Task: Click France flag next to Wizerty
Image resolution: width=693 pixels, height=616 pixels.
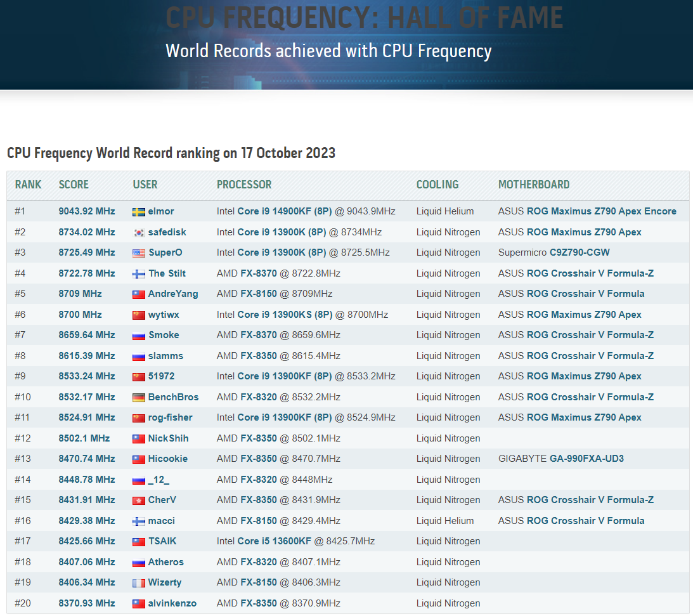Action: point(139,583)
